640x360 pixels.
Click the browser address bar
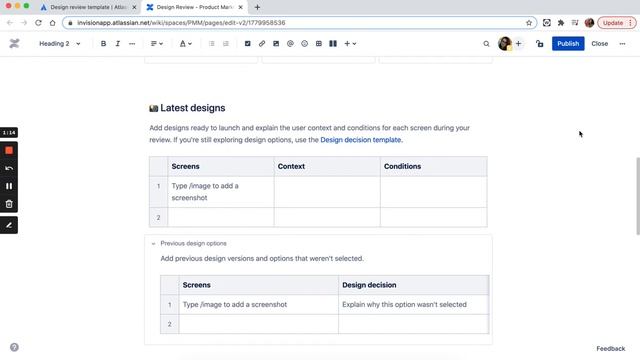pyautogui.click(x=300, y=23)
